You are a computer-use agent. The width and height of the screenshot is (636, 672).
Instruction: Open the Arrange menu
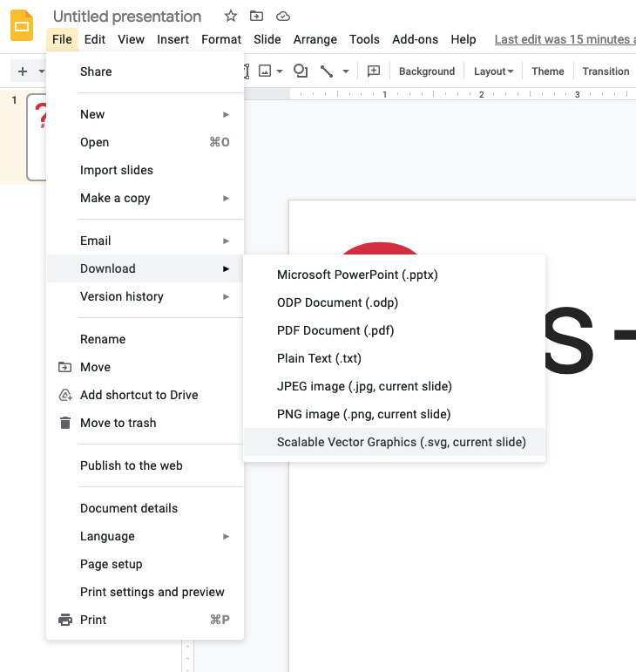coord(315,39)
